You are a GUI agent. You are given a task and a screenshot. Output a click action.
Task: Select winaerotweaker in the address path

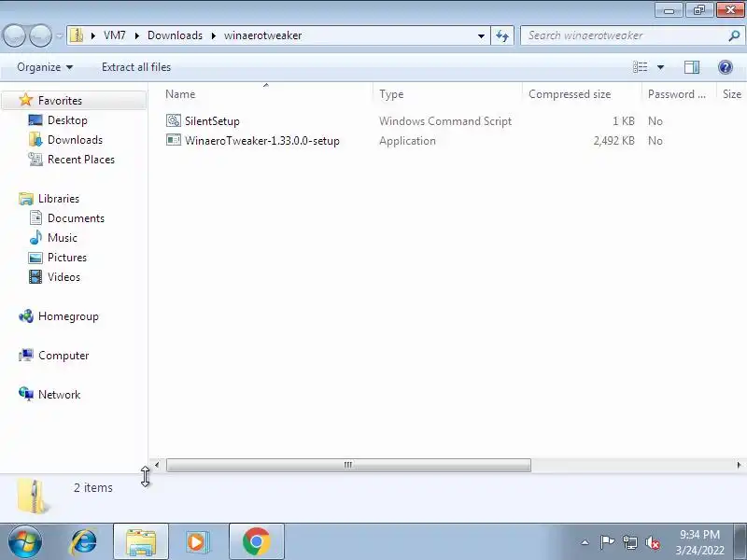pyautogui.click(x=262, y=35)
